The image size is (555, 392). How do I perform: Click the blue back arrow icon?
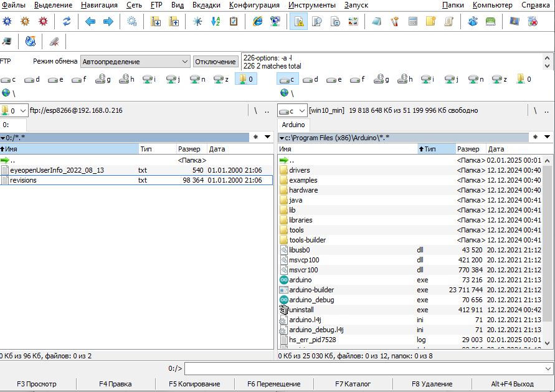point(90,21)
